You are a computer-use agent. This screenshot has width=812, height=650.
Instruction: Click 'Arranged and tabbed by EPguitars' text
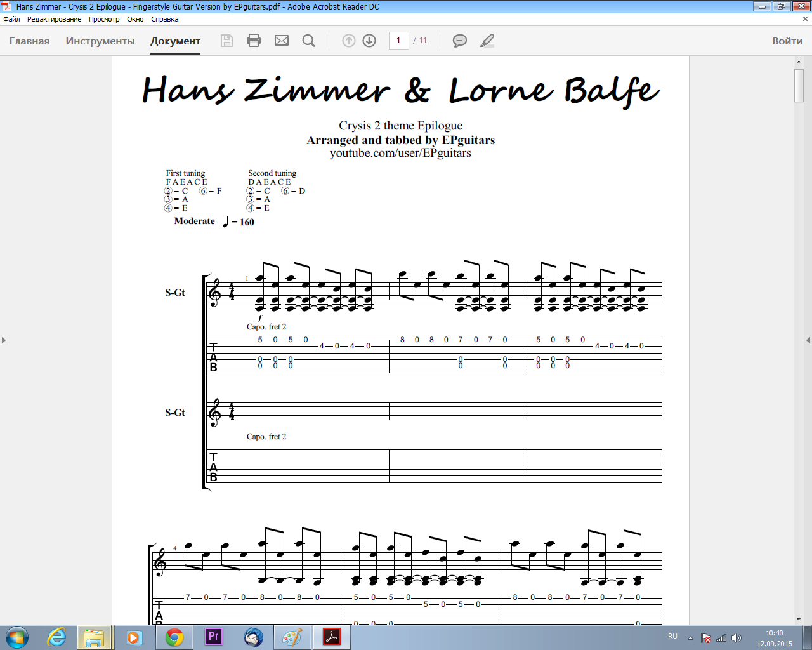pyautogui.click(x=400, y=140)
